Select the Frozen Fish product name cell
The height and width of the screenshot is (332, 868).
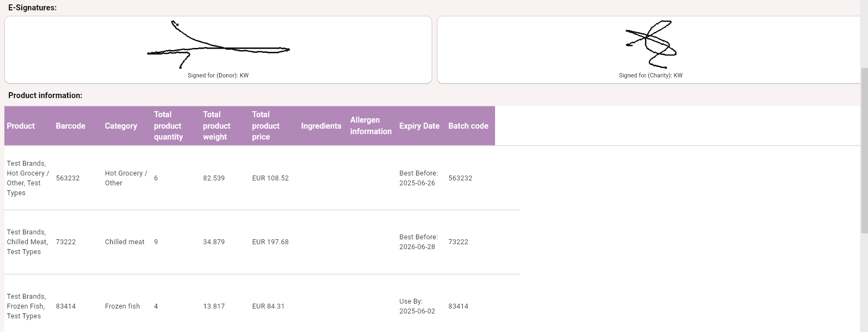pyautogui.click(x=26, y=306)
